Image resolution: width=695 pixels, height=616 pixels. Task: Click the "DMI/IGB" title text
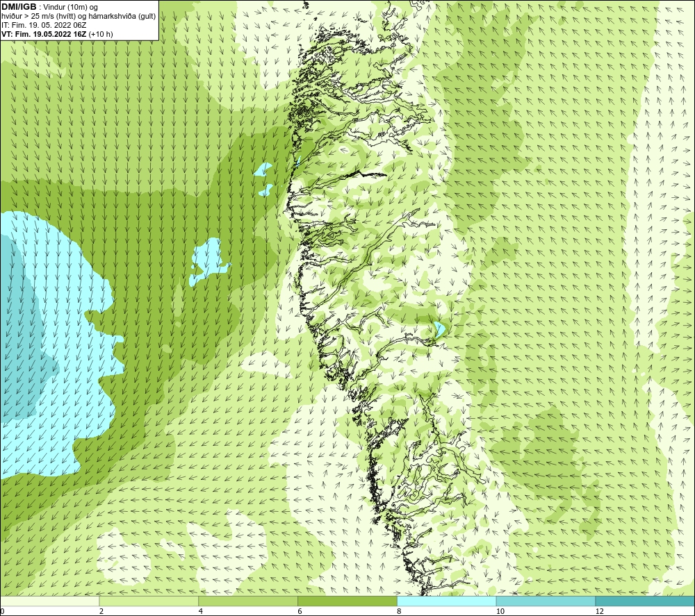pyautogui.click(x=19, y=7)
